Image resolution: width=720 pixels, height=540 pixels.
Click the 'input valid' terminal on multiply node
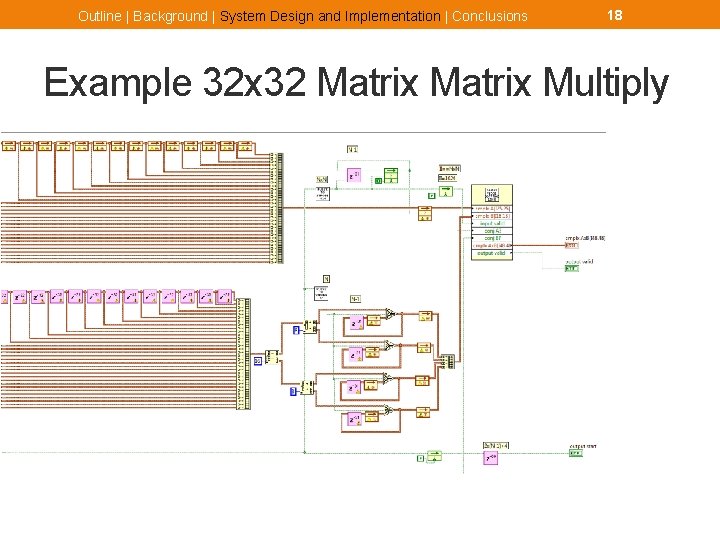coord(492,224)
